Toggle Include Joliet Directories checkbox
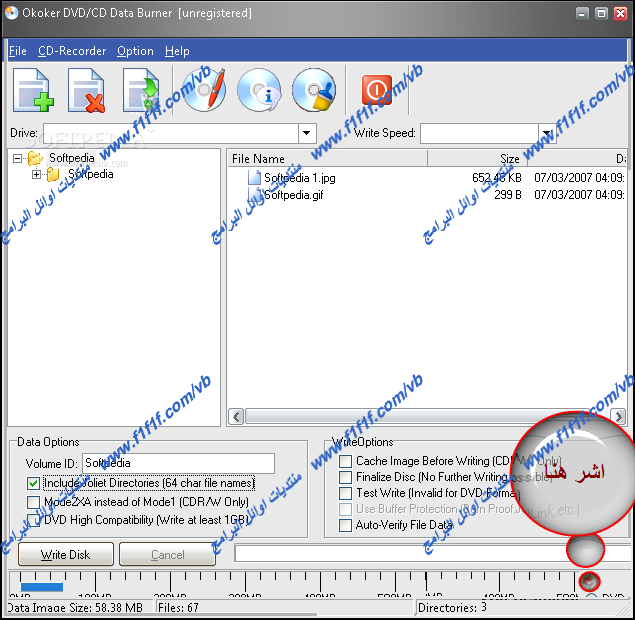 pyautogui.click(x=34, y=483)
